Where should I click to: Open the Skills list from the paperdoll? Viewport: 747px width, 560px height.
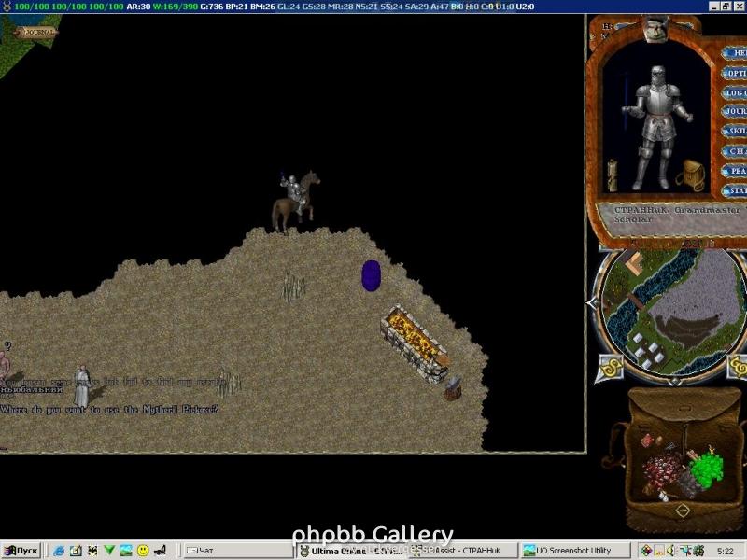pos(735,131)
